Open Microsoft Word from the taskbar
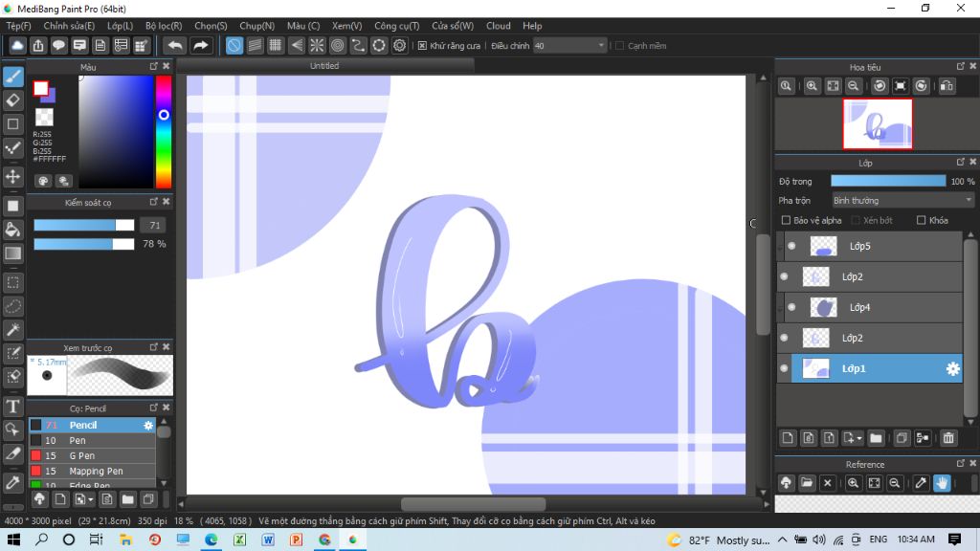 (268, 540)
